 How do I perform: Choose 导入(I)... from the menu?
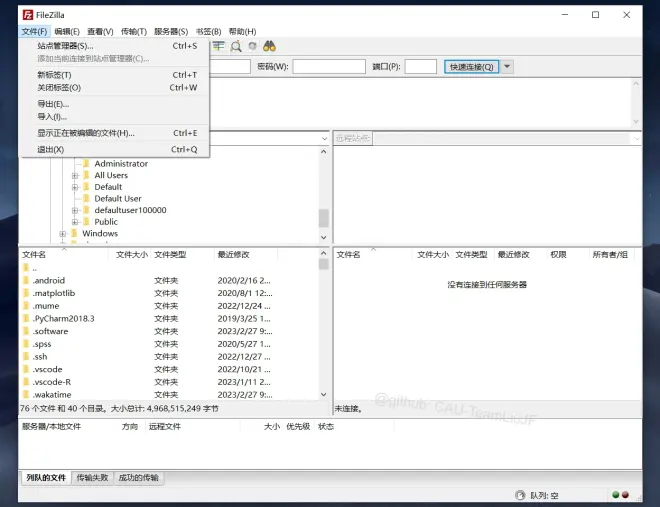click(114, 117)
